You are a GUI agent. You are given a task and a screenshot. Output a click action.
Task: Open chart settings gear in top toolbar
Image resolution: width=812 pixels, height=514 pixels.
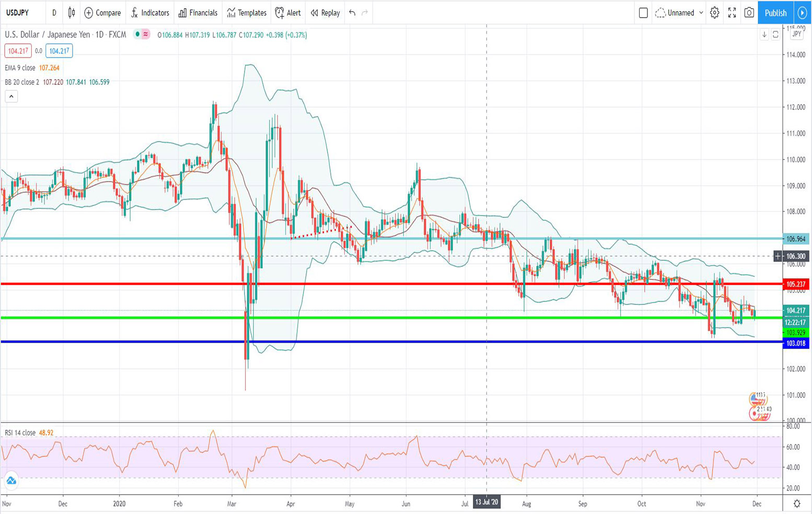(x=714, y=13)
